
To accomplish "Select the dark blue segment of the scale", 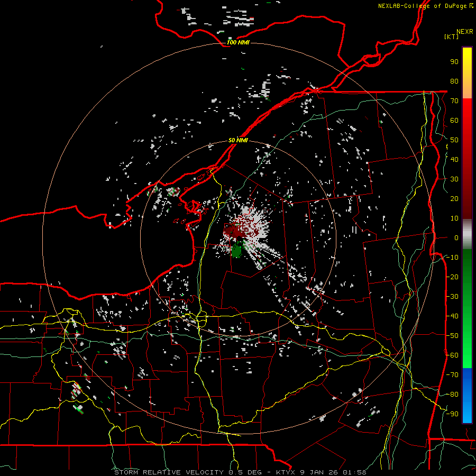I will point(467,377).
